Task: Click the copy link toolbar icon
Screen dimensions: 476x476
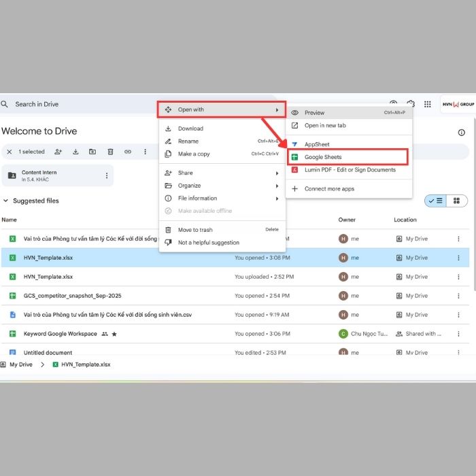Action: [128, 152]
